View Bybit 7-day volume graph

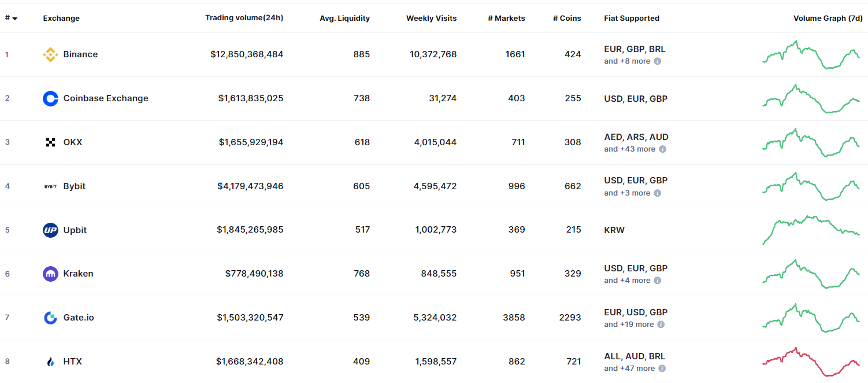coord(811,186)
